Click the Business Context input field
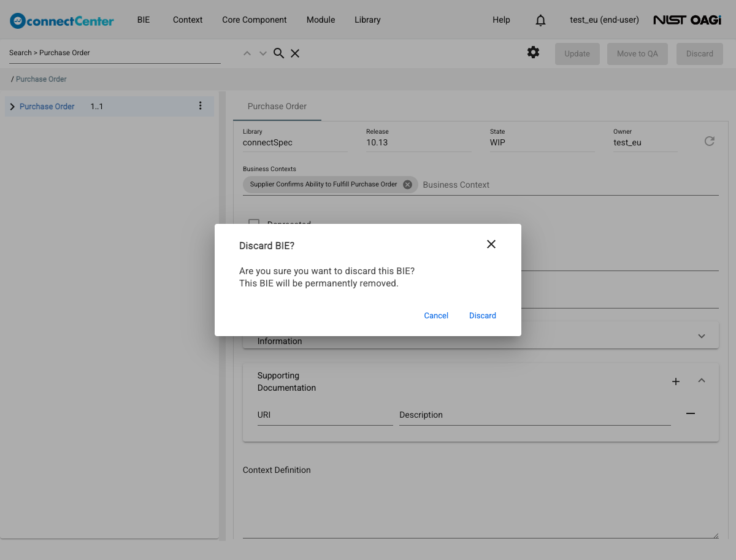The height and width of the screenshot is (560, 736). click(x=569, y=185)
